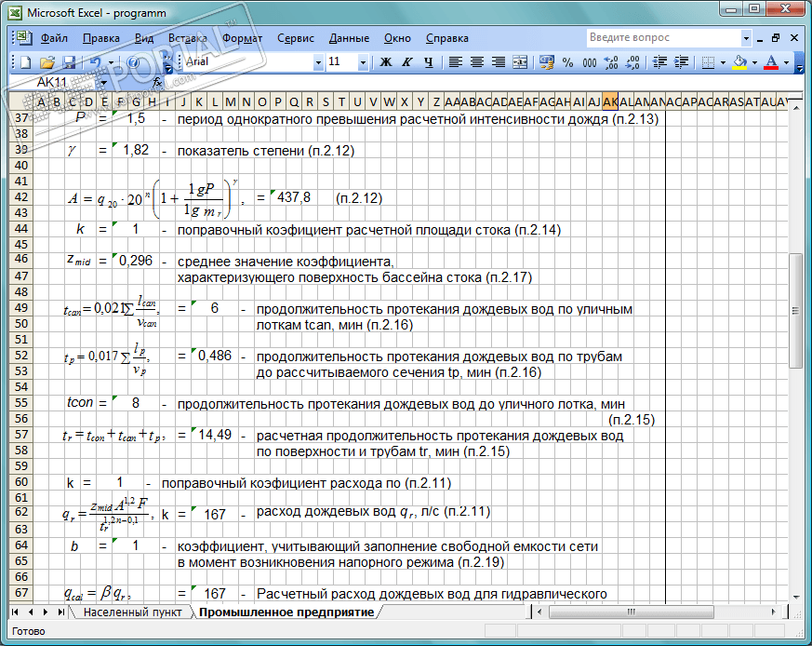Open the Правка menu
The height and width of the screenshot is (646, 812).
coord(101,38)
